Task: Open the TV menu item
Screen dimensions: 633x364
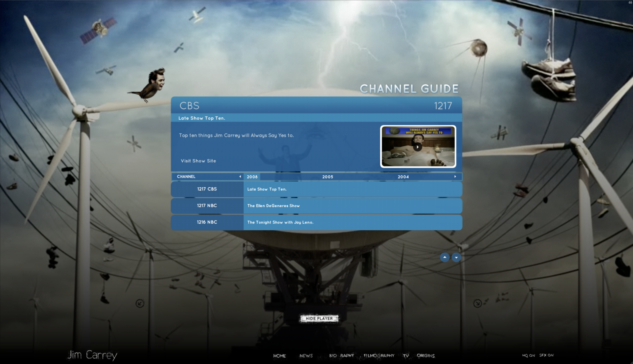Action: pyautogui.click(x=406, y=356)
